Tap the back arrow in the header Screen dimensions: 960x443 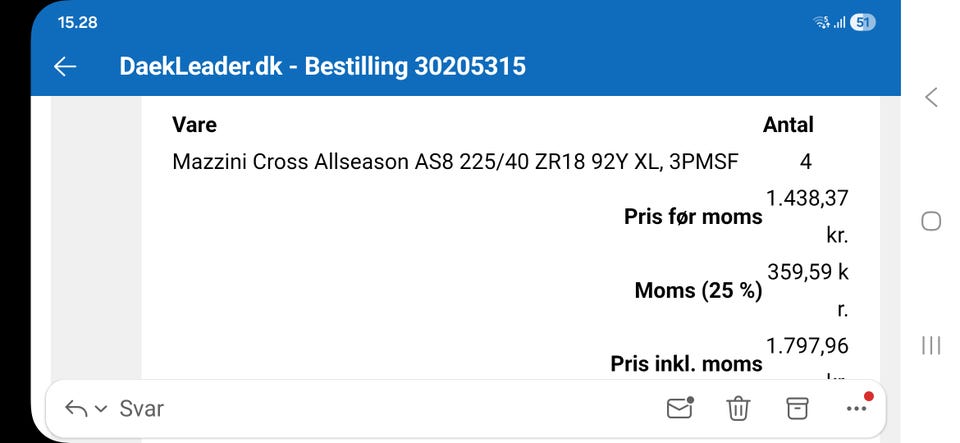65,67
